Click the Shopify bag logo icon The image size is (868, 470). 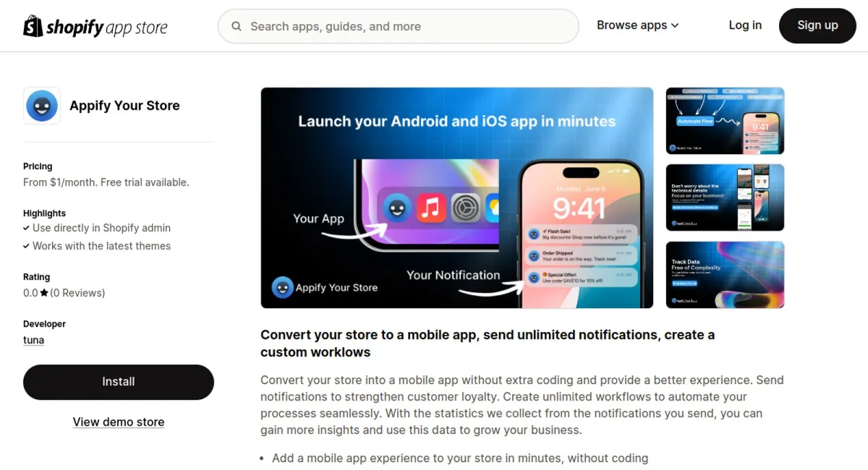click(x=33, y=26)
